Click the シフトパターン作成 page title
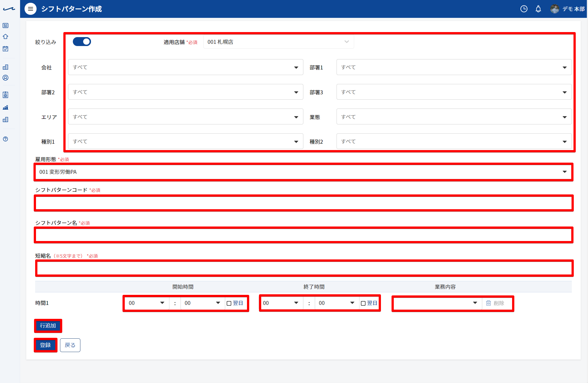The height and width of the screenshot is (383, 588). point(71,9)
